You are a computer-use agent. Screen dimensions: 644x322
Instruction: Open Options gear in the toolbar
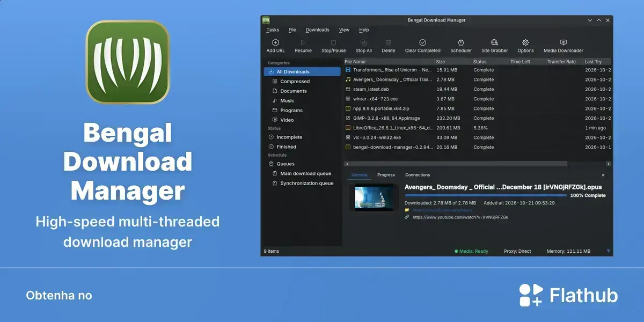(525, 46)
